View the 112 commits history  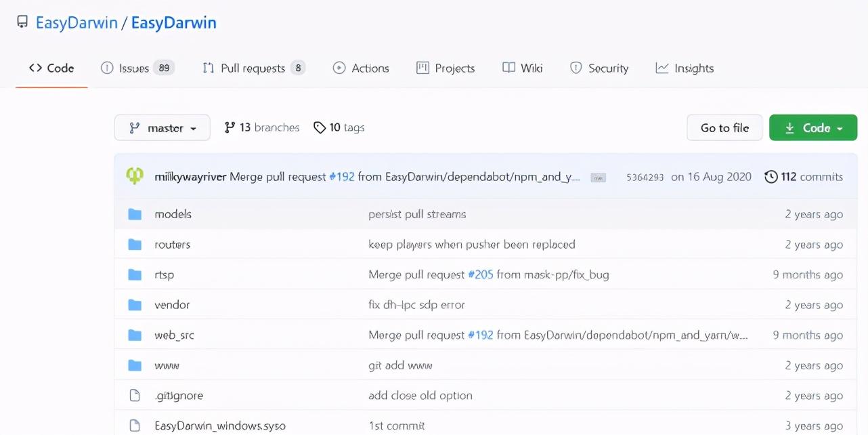[x=811, y=177]
